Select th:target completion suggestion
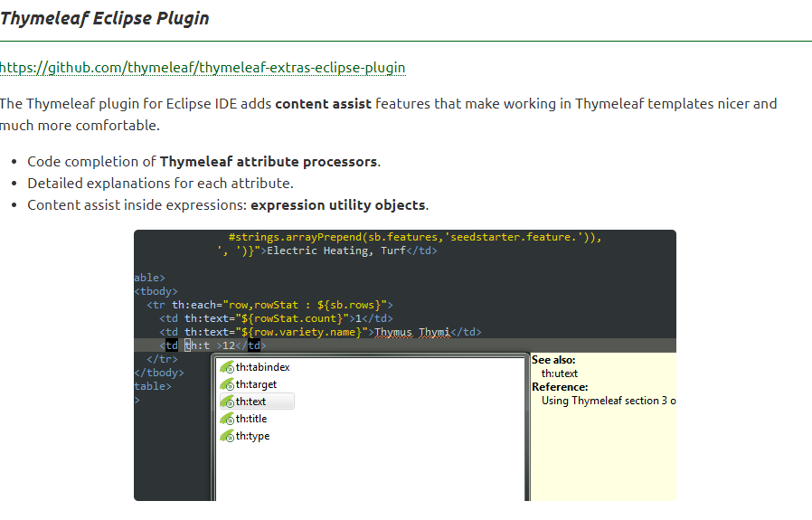812x520 pixels. [x=256, y=384]
